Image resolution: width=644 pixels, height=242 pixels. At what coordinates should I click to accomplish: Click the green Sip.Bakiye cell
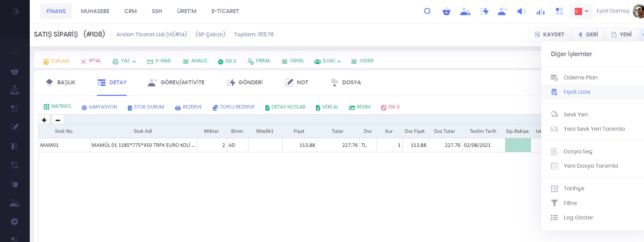[518, 145]
